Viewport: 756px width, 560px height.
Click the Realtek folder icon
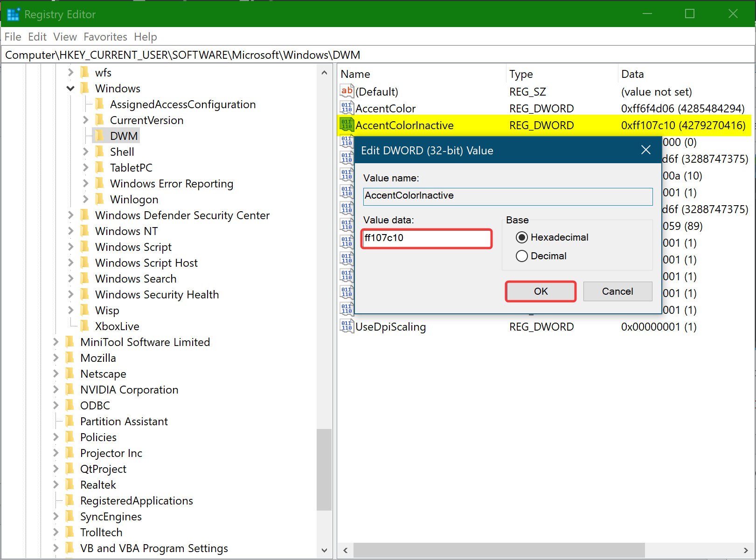(69, 484)
